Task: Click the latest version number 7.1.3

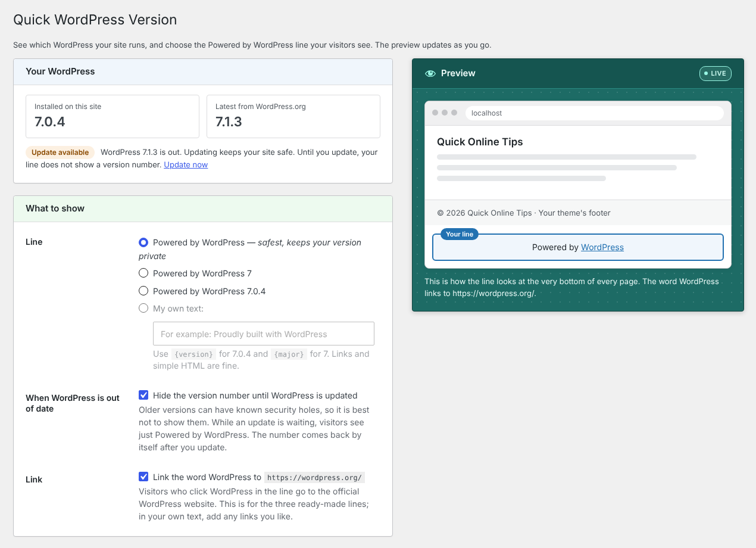Action: click(229, 122)
